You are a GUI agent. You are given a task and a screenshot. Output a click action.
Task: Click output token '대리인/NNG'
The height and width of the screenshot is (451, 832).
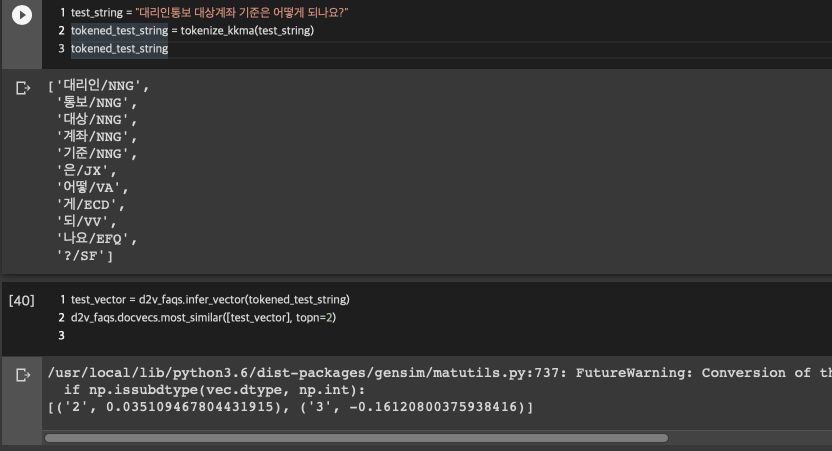click(103, 85)
